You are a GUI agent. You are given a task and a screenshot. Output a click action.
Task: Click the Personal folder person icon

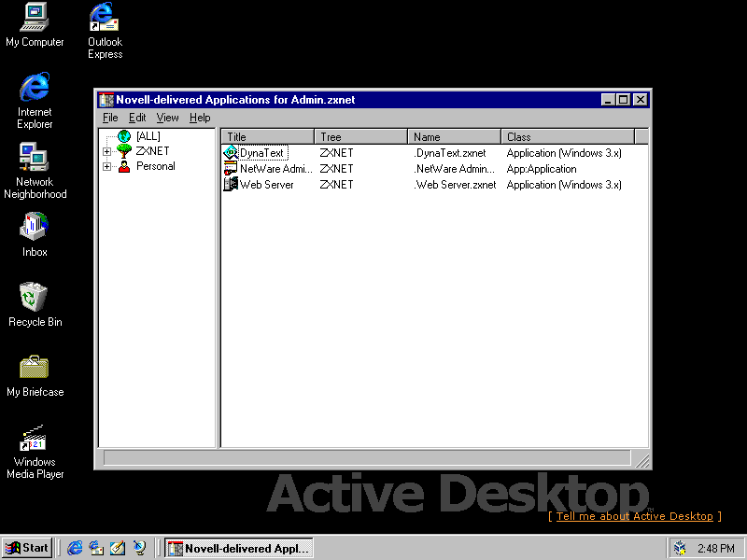pos(124,166)
